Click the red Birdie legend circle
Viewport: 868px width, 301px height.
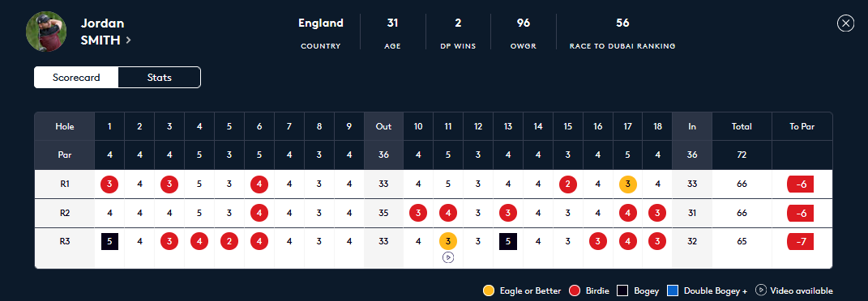tap(575, 290)
